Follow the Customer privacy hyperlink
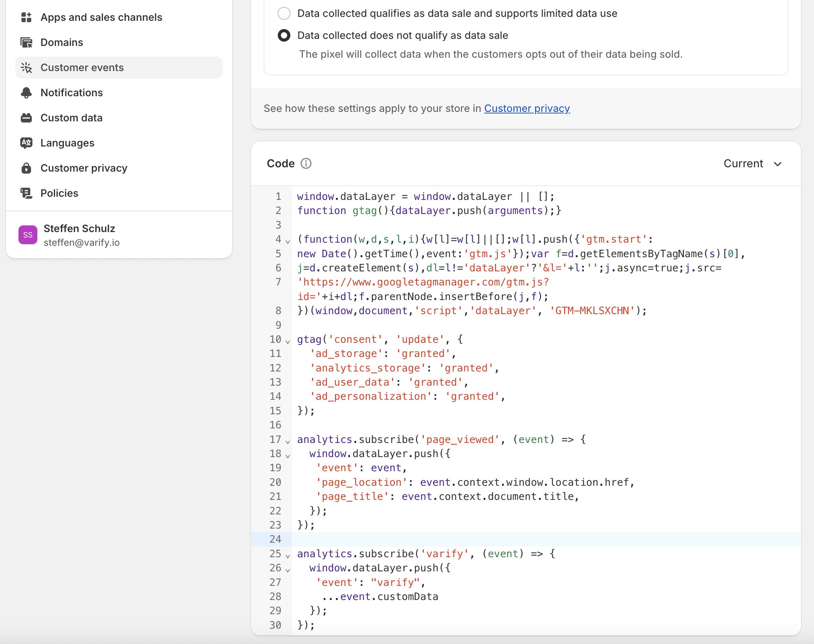The image size is (814, 644). 527,108
